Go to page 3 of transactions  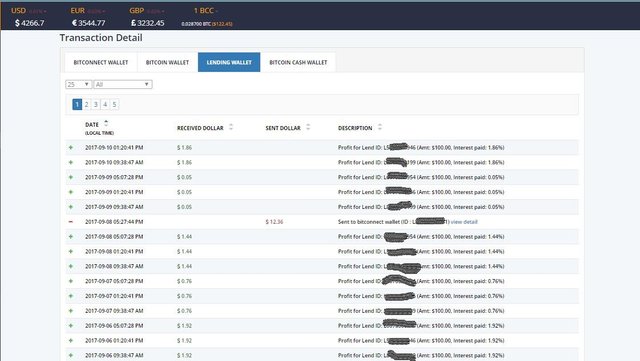(x=96, y=105)
